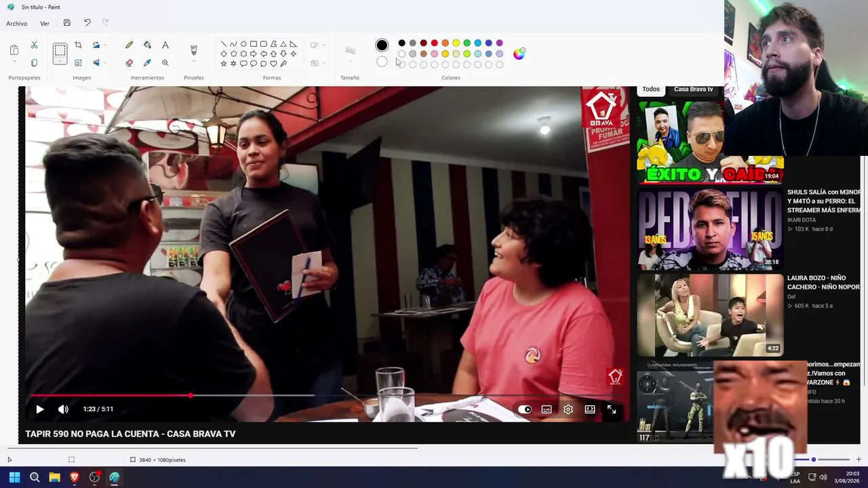Open the Windows Start menu
868x488 pixels.
[x=14, y=477]
